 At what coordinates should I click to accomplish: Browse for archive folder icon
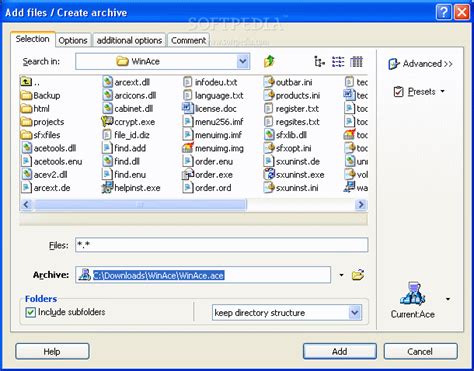[358, 275]
